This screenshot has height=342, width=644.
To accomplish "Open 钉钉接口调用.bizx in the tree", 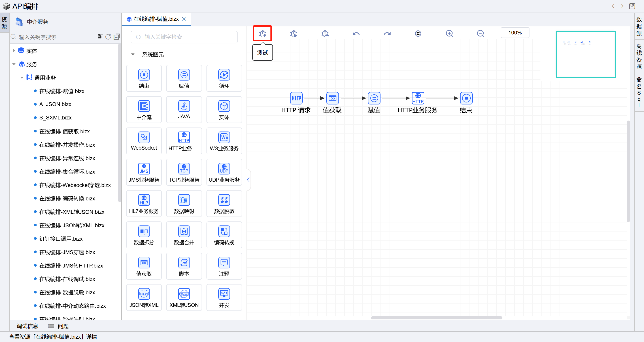I will (x=61, y=239).
